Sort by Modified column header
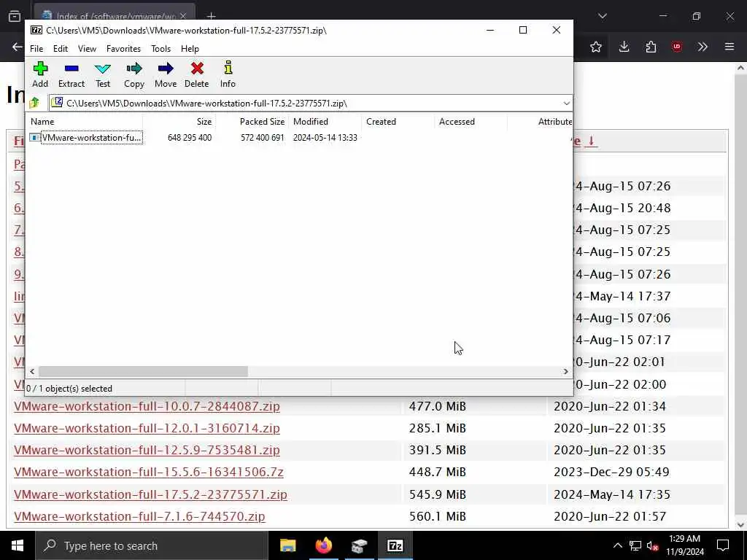 click(x=325, y=122)
